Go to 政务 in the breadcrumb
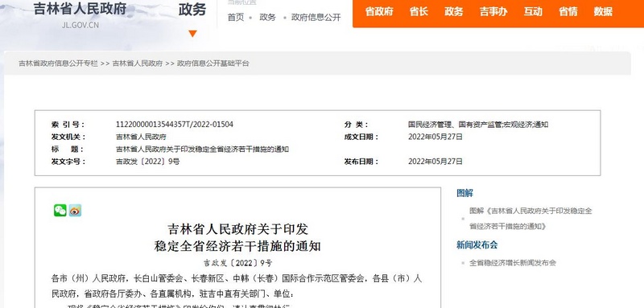This screenshot has height=308, width=644. pyautogui.click(x=267, y=17)
